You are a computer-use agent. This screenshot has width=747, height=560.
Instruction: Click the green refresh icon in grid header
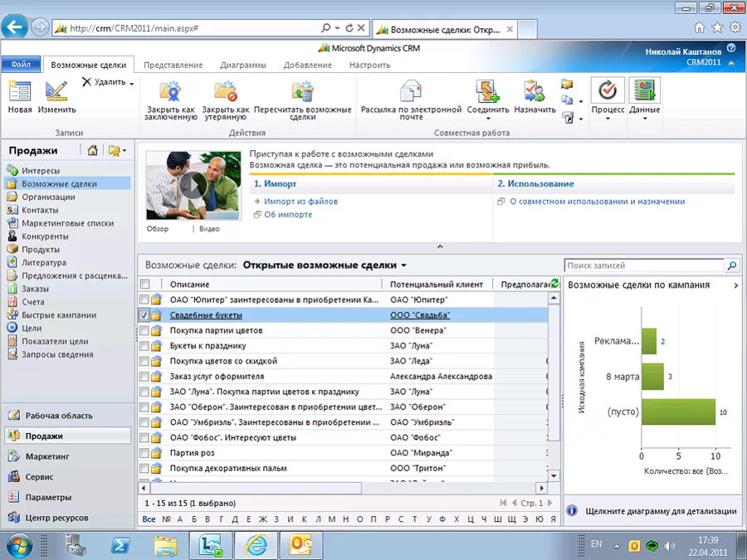pyautogui.click(x=554, y=284)
